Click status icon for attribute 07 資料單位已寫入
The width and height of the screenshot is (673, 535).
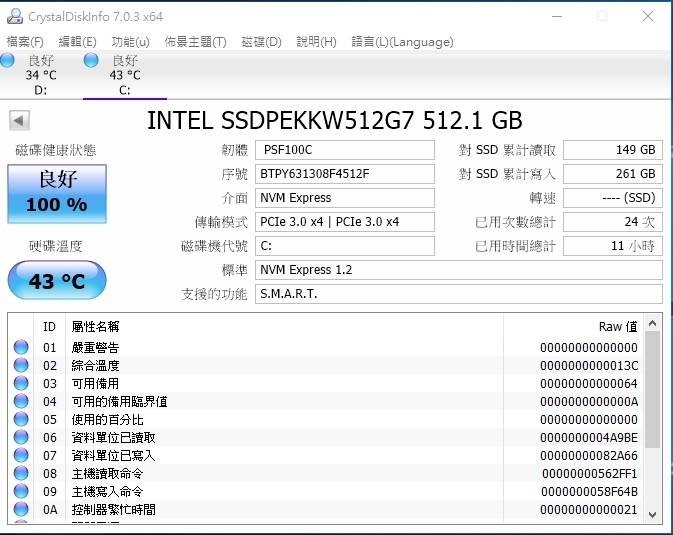(x=21, y=455)
